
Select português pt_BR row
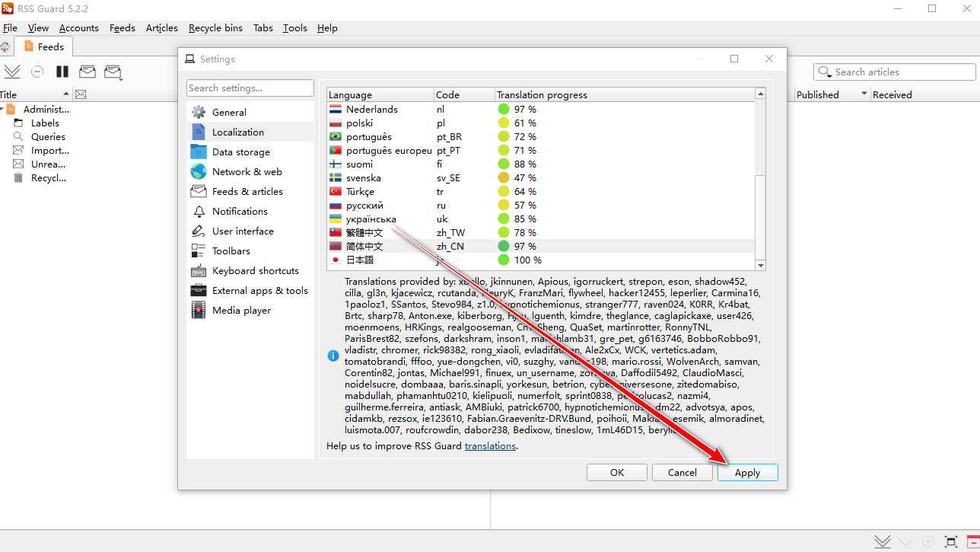tap(541, 136)
